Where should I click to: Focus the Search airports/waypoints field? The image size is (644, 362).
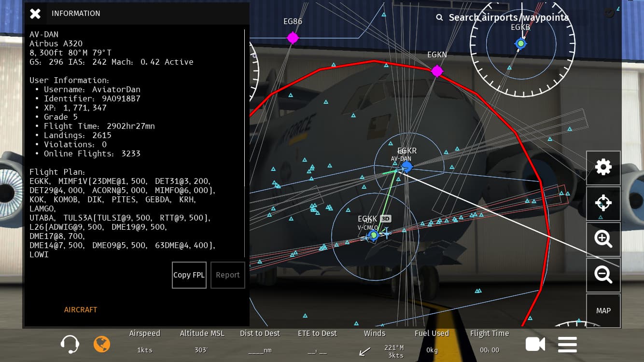[x=509, y=17]
